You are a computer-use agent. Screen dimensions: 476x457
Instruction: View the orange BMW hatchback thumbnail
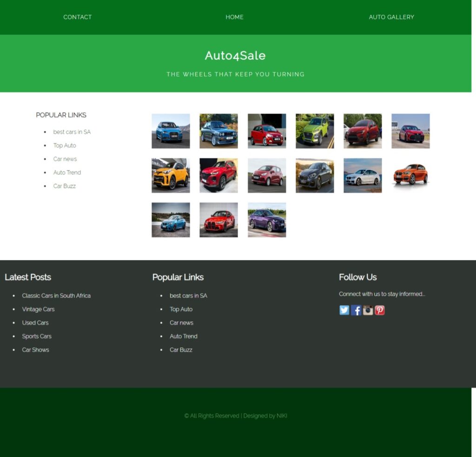[x=411, y=175]
